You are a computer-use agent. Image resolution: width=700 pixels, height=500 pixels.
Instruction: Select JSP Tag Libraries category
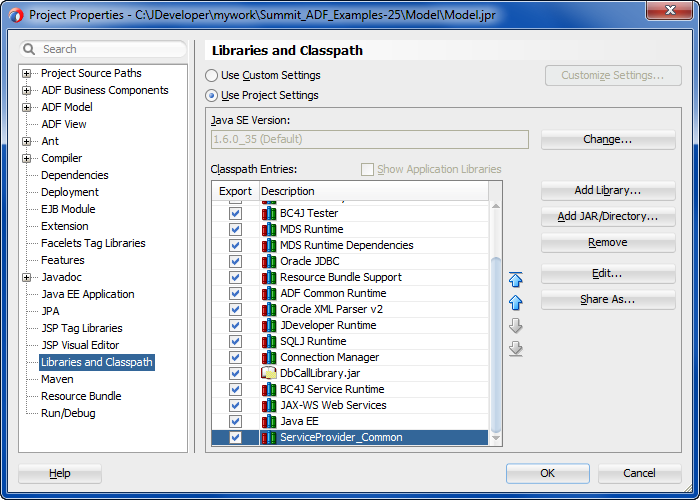click(82, 328)
